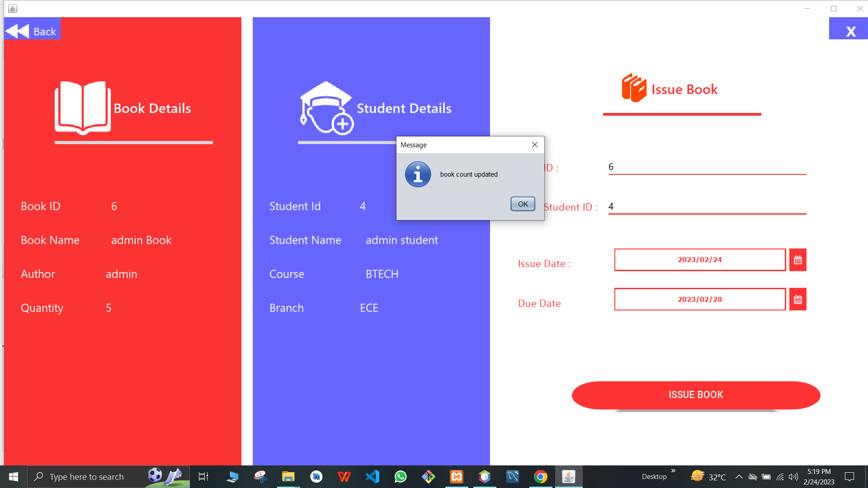Click the Quantity value 5
The image size is (868, 488).
(x=108, y=308)
